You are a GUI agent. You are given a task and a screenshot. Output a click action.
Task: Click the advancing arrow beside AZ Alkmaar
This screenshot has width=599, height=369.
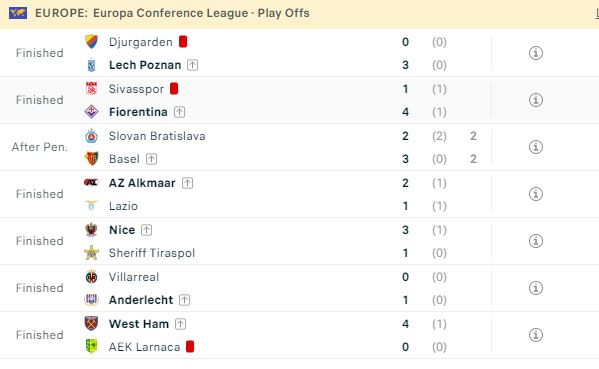point(187,183)
